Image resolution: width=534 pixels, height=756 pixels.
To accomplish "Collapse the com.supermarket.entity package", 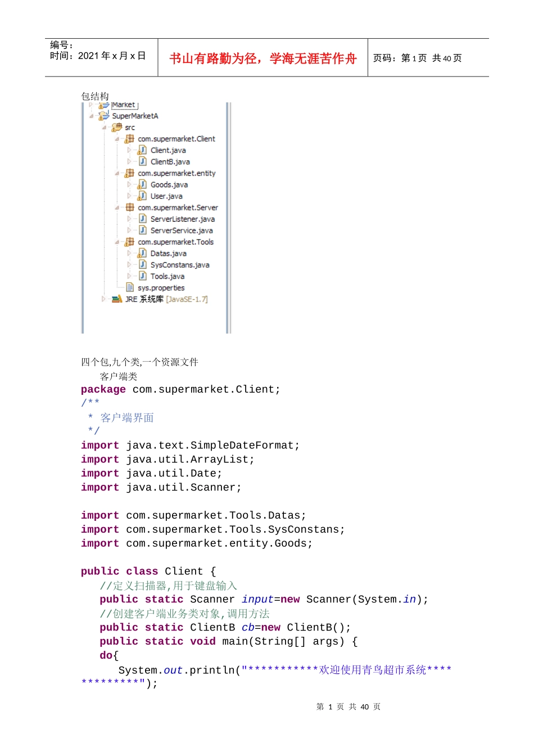I will [x=117, y=174].
